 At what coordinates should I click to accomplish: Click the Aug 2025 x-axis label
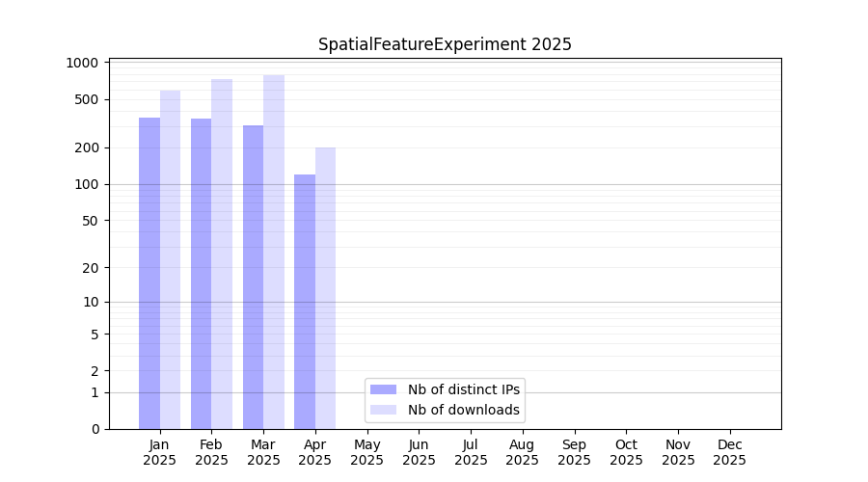[523, 452]
